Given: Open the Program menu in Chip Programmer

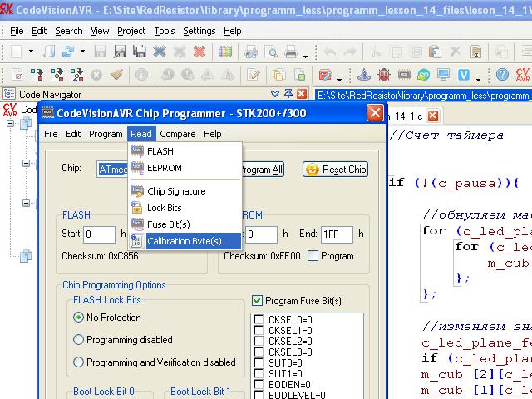Looking at the screenshot, I should [106, 134].
